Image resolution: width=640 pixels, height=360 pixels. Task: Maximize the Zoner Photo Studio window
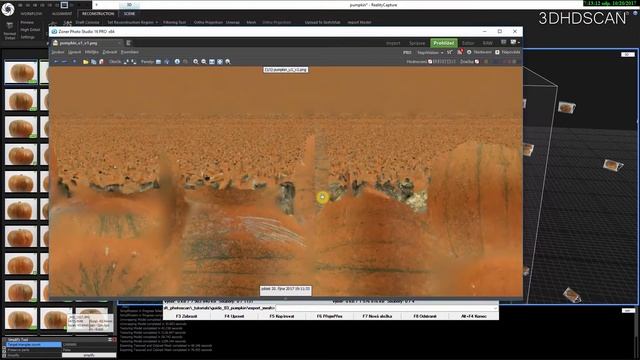point(500,31)
